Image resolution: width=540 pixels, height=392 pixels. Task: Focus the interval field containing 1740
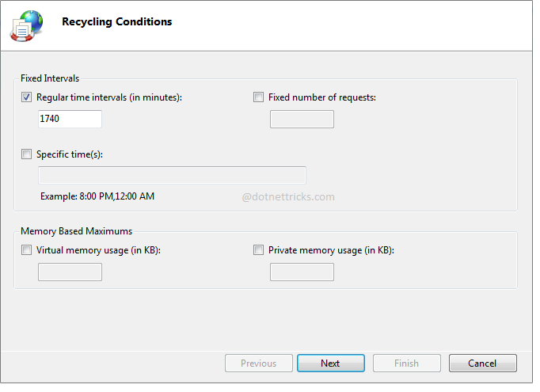coord(70,119)
